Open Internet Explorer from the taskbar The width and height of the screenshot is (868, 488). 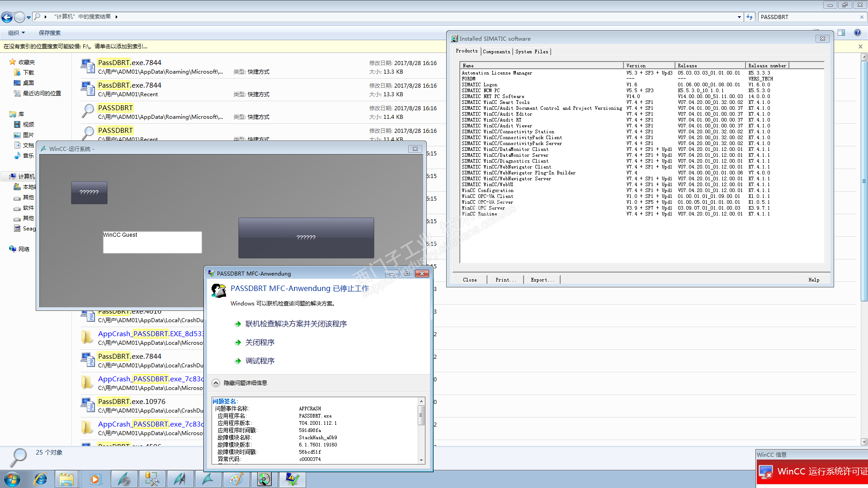point(40,479)
